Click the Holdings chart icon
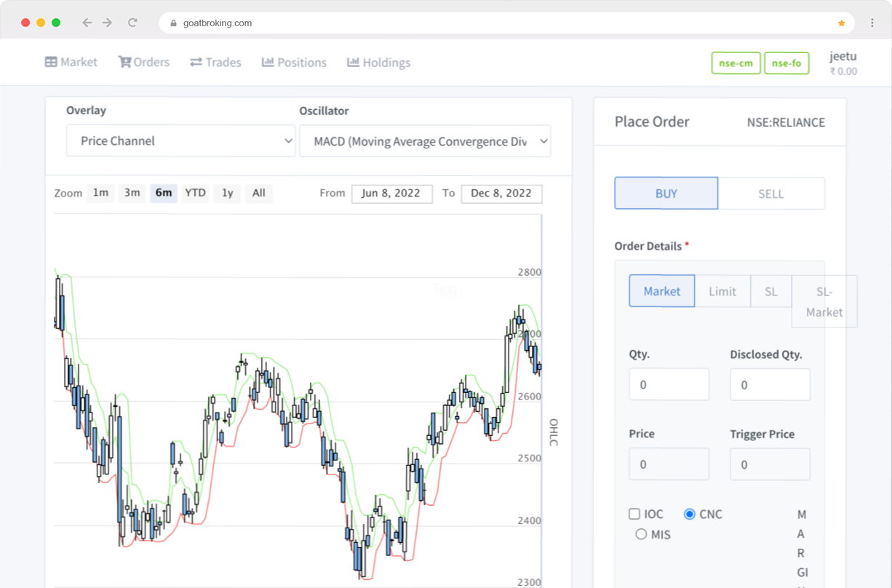The height and width of the screenshot is (588, 892). pyautogui.click(x=353, y=63)
